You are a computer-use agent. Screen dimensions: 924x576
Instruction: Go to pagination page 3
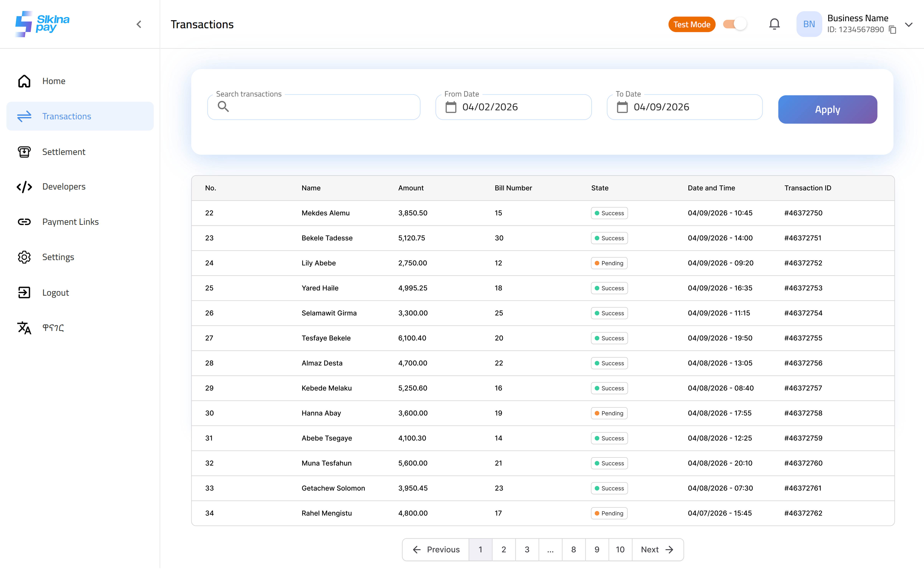coord(527,549)
